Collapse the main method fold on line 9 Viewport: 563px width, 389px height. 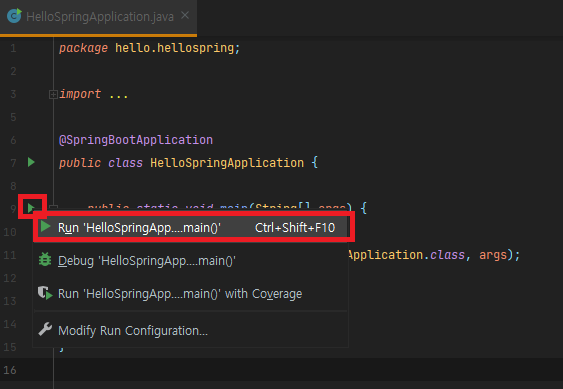53,207
